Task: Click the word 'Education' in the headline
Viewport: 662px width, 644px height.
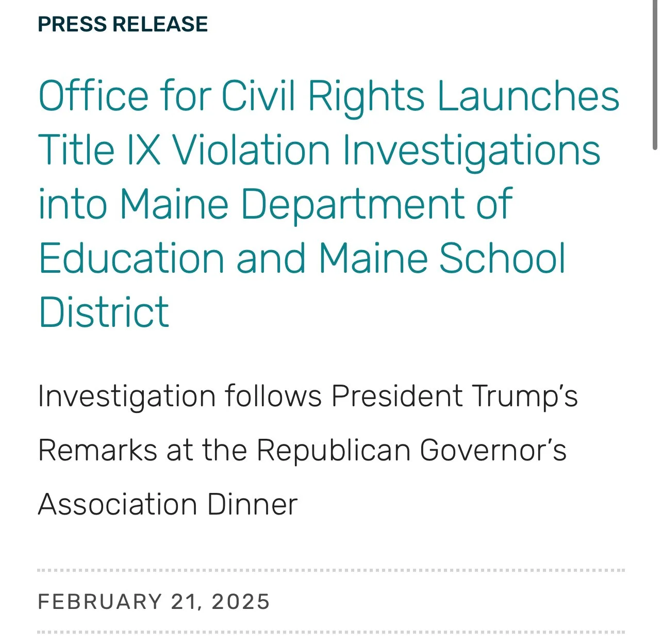Action: (131, 258)
